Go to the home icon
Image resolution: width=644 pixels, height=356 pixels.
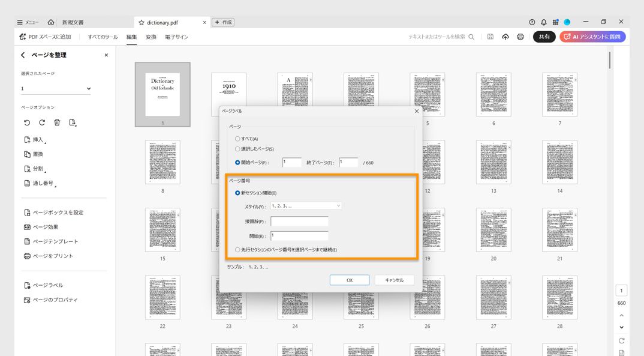click(51, 22)
